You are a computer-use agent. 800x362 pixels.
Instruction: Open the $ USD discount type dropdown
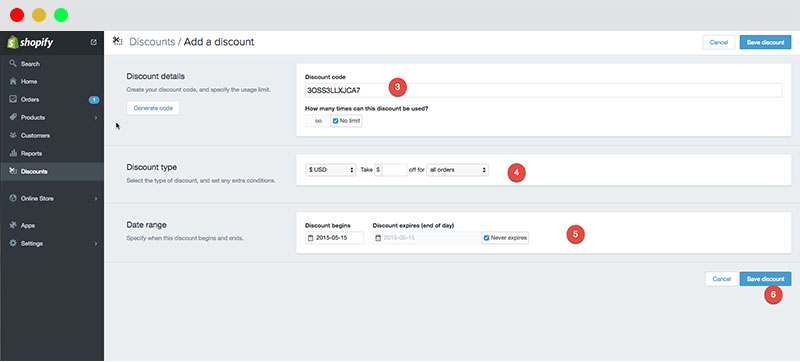(x=331, y=170)
